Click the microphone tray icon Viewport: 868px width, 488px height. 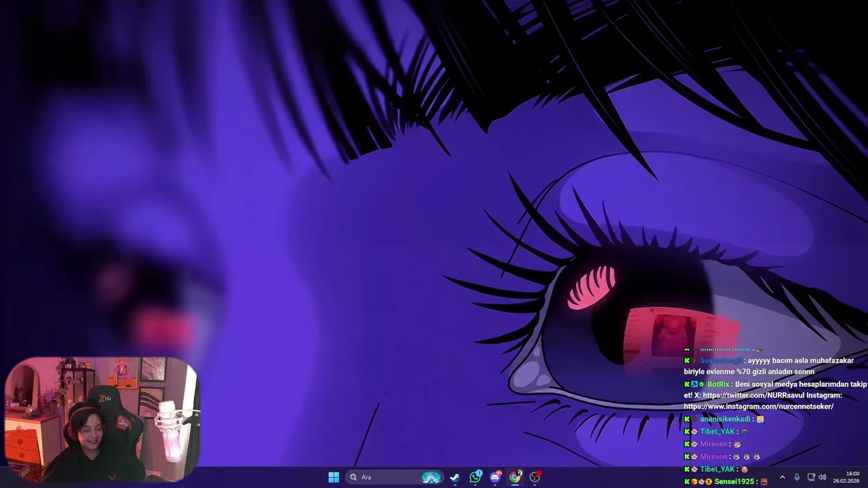(797, 477)
